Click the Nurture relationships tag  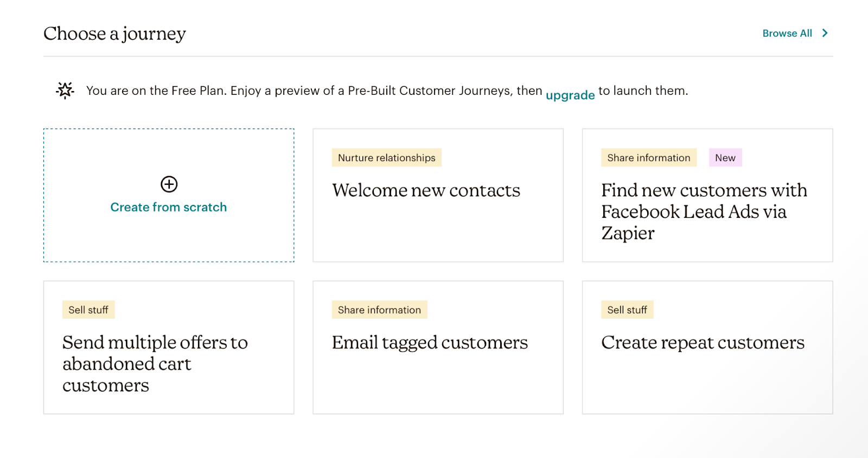pos(386,158)
